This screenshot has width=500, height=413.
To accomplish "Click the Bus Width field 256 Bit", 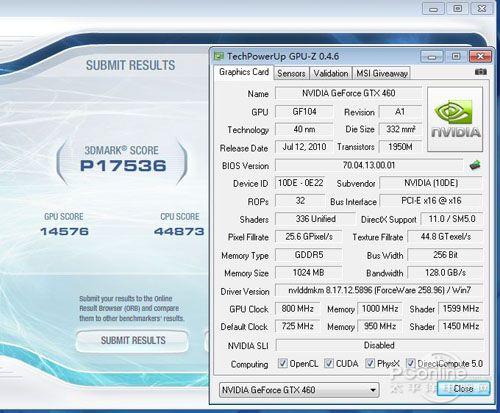I will pyautogui.click(x=445, y=255).
